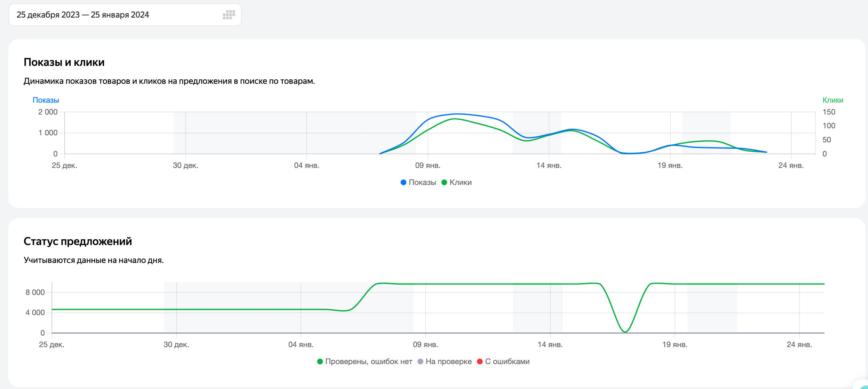Viewport: 868px width, 389px height.
Task: Click the blue Показы axis title
Action: pos(46,100)
